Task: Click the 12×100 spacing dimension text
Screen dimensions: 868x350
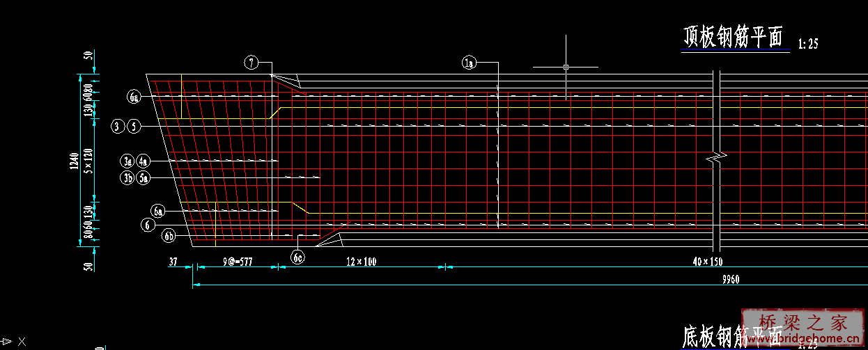Action: (361, 261)
